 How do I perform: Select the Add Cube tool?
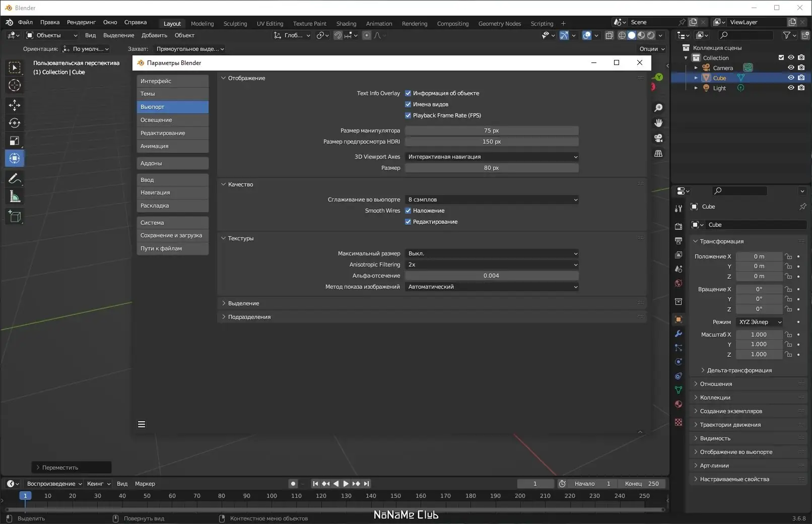pos(15,217)
